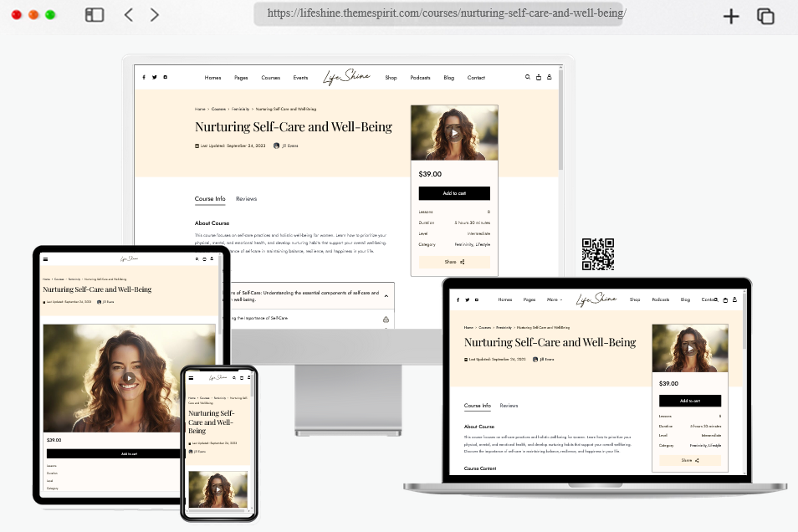Switch to the Reviews tab

246,199
